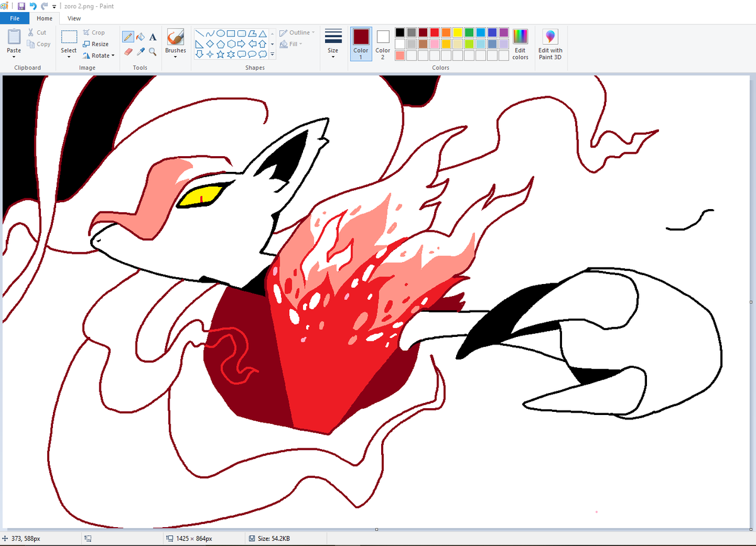The height and width of the screenshot is (546, 756).
Task: Choose the Oval callout shape
Action: [253, 54]
